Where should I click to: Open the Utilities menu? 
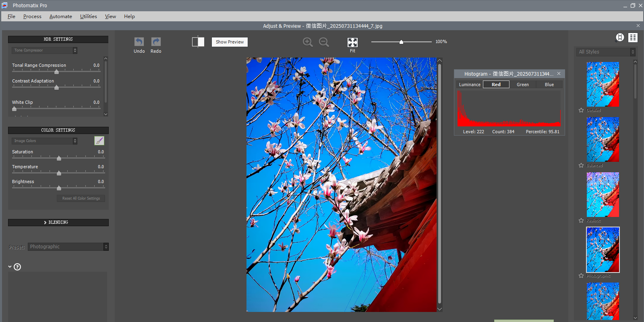click(x=88, y=17)
